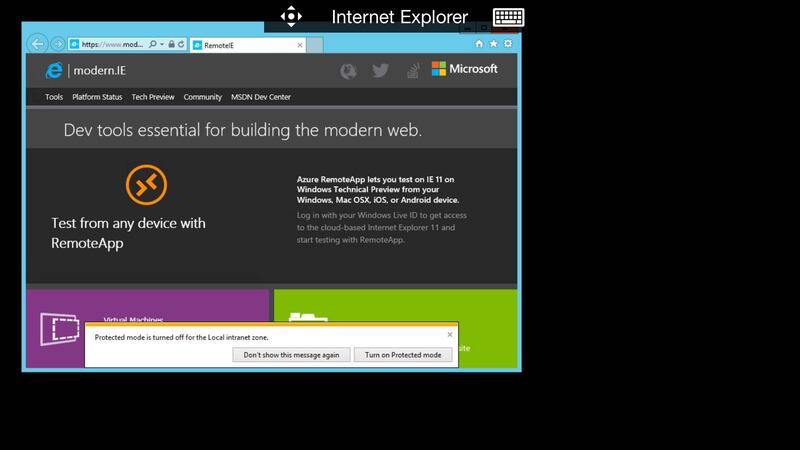Click the address bar search magnifier
Screen dimensions: 800x450
(x=153, y=44)
